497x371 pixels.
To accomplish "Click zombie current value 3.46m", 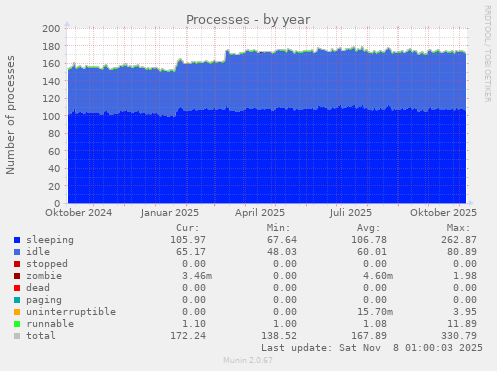I will pos(197,276).
